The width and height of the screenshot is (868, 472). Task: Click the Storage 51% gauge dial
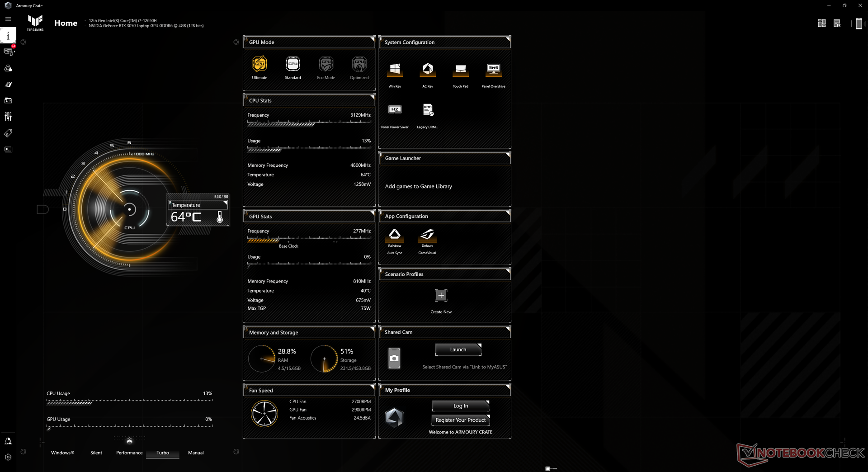pyautogui.click(x=324, y=359)
